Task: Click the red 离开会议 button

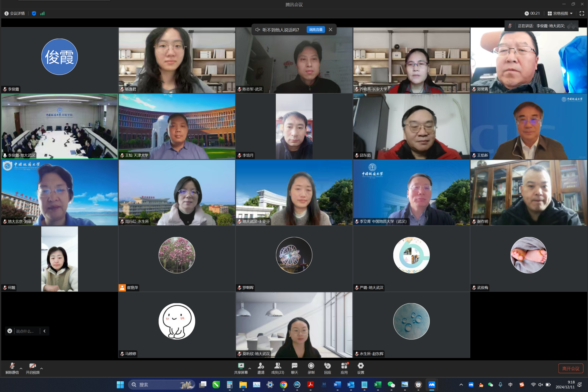Action: (x=570, y=368)
